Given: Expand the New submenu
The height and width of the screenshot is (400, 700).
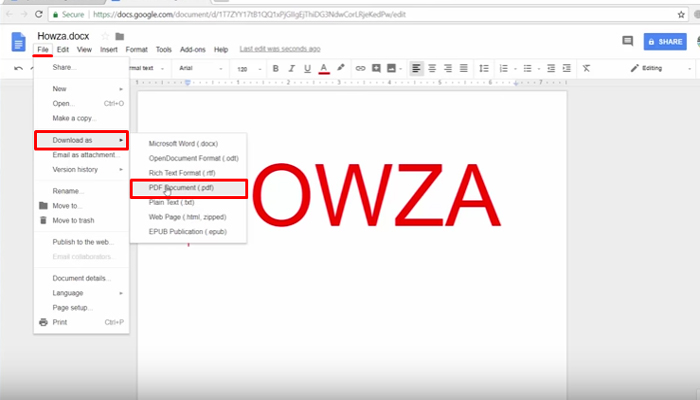Looking at the screenshot, I should click(81, 89).
